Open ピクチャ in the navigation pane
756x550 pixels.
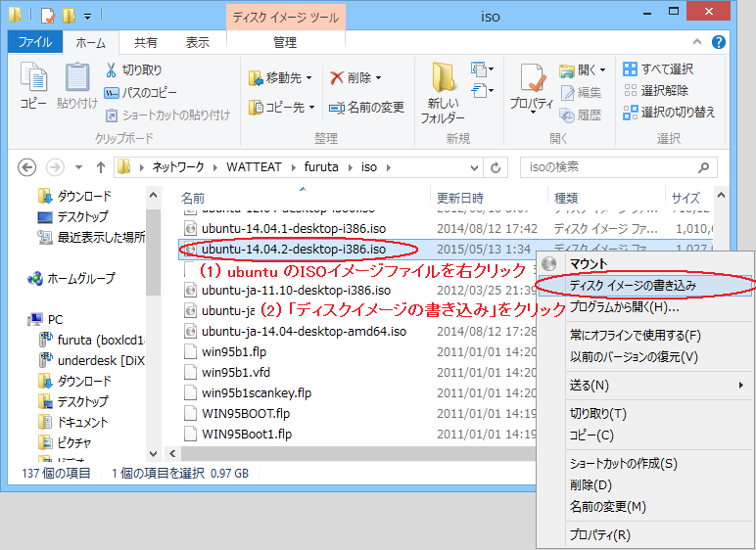coord(65,442)
